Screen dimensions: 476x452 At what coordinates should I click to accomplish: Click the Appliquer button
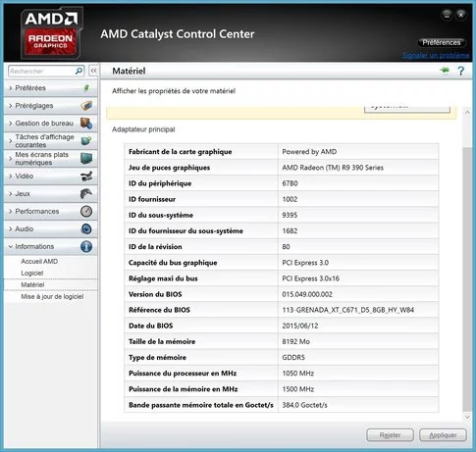tap(443, 435)
